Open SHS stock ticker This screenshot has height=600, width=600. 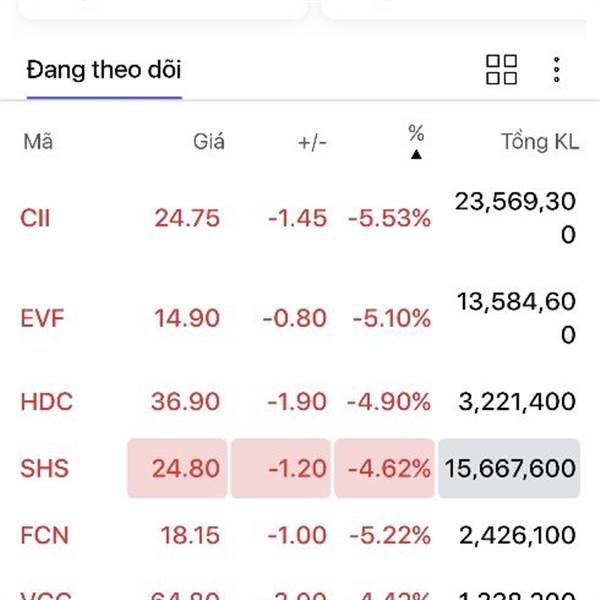coord(44,468)
